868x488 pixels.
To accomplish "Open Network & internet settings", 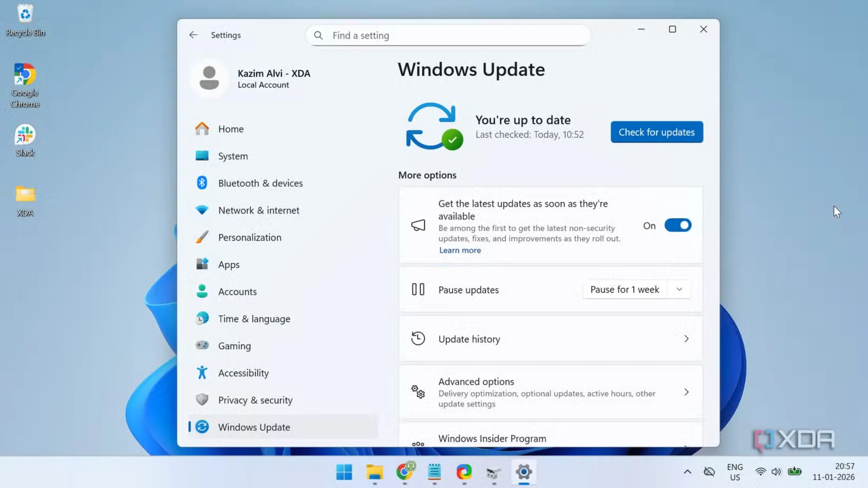I will click(x=259, y=210).
